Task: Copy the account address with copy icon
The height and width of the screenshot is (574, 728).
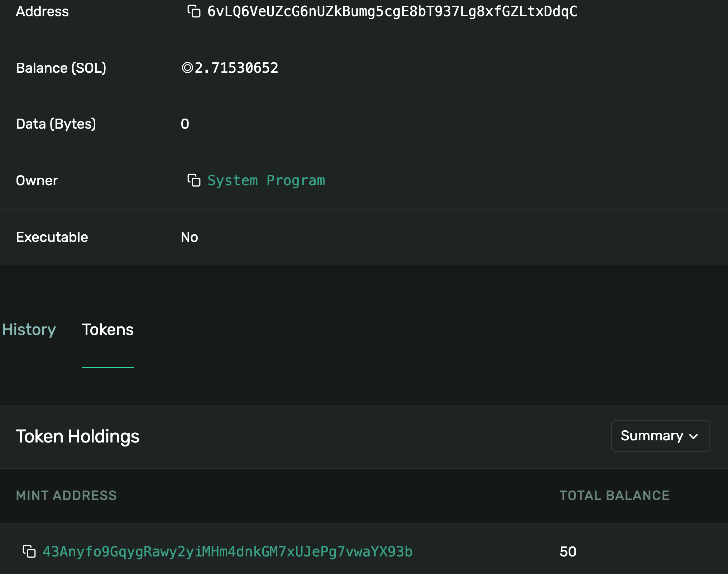Action: 194,11
